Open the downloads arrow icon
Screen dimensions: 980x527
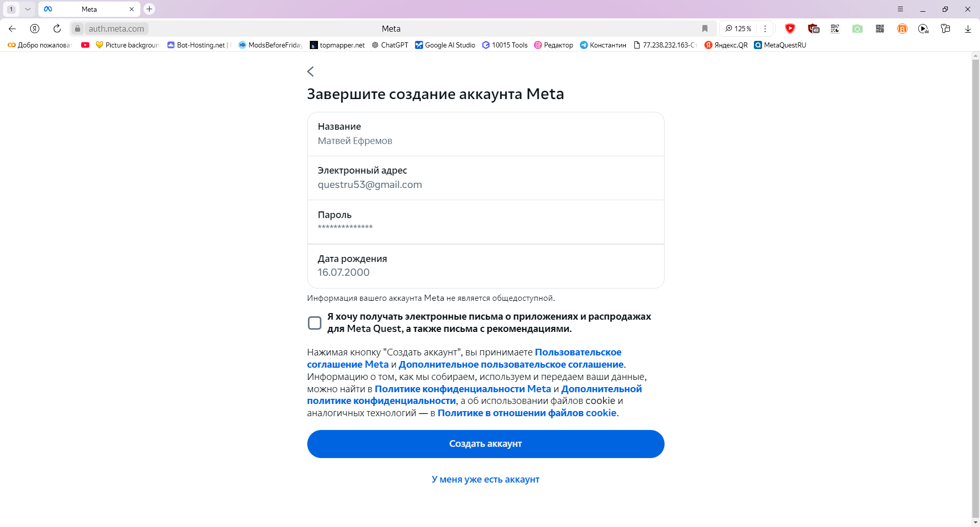(x=968, y=29)
